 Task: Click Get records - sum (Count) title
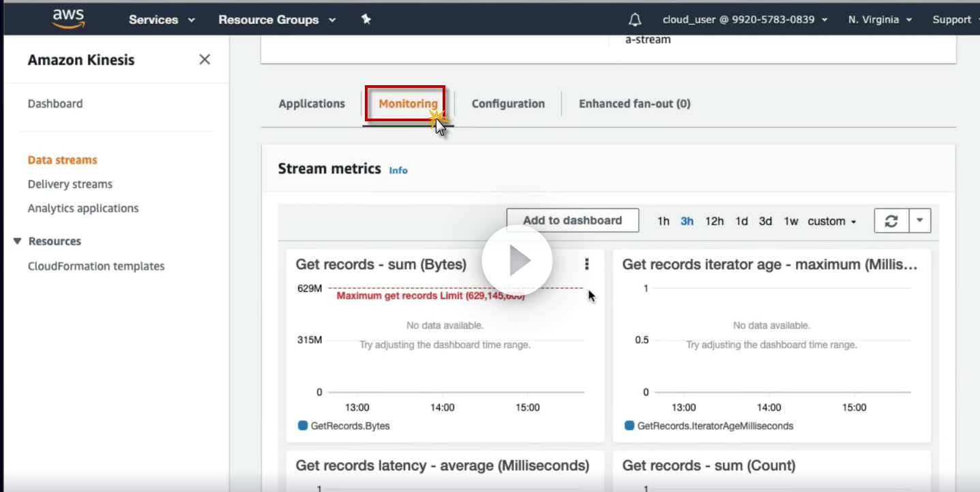(709, 465)
